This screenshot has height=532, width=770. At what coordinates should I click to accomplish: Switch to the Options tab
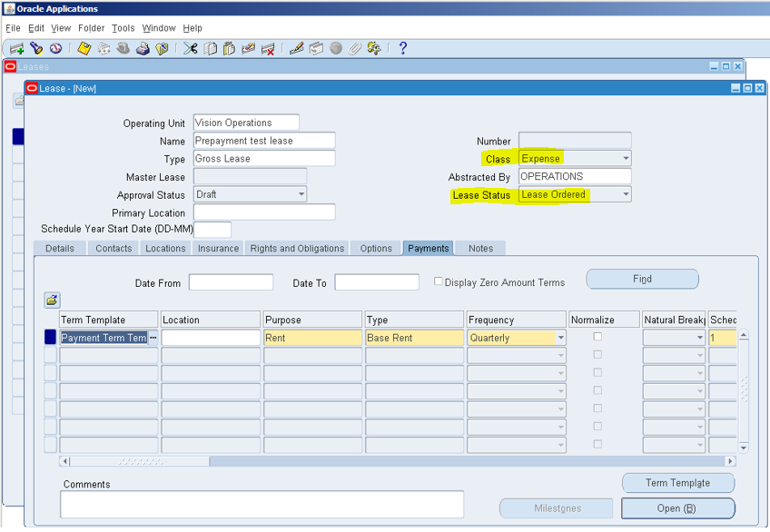click(x=376, y=249)
